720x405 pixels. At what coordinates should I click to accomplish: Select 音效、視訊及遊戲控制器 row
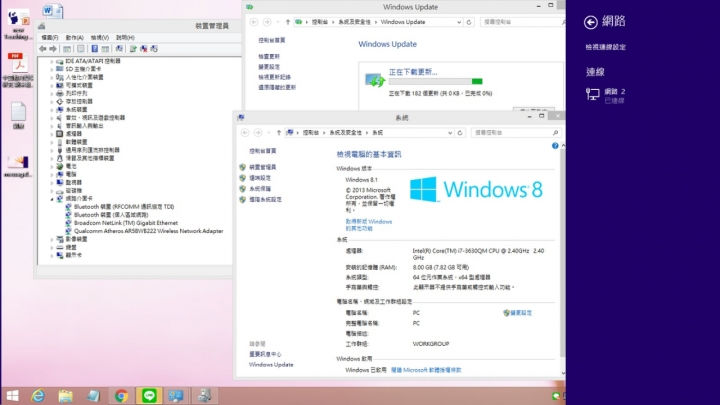[95, 118]
